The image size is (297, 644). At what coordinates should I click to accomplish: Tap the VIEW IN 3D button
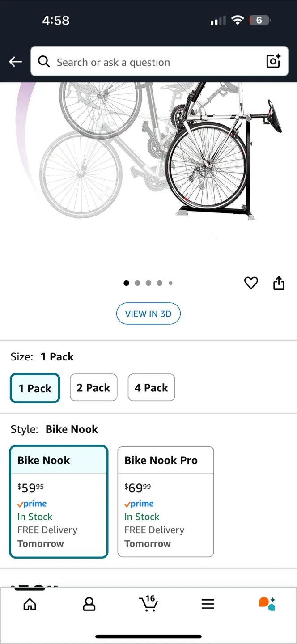[148, 314]
